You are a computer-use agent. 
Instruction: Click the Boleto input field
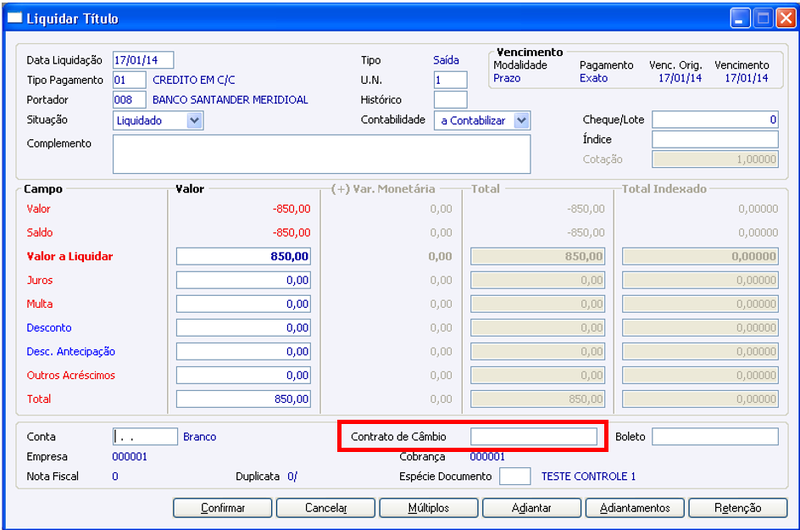715,437
